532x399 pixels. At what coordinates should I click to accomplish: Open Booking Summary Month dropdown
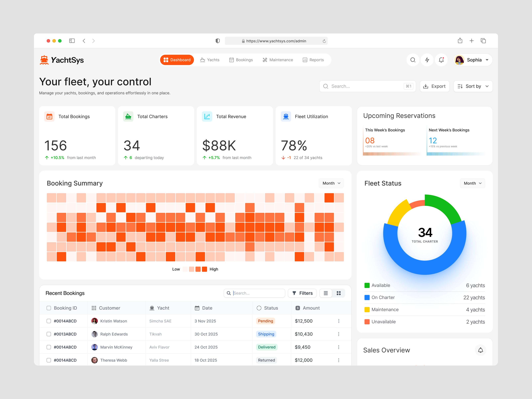331,183
